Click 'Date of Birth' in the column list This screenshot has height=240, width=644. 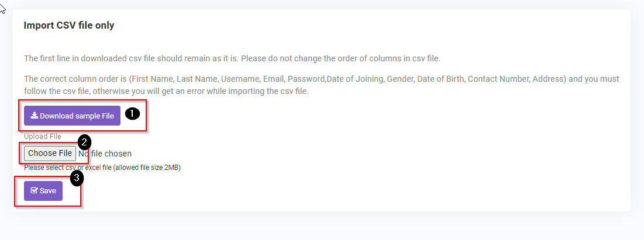[438, 79]
